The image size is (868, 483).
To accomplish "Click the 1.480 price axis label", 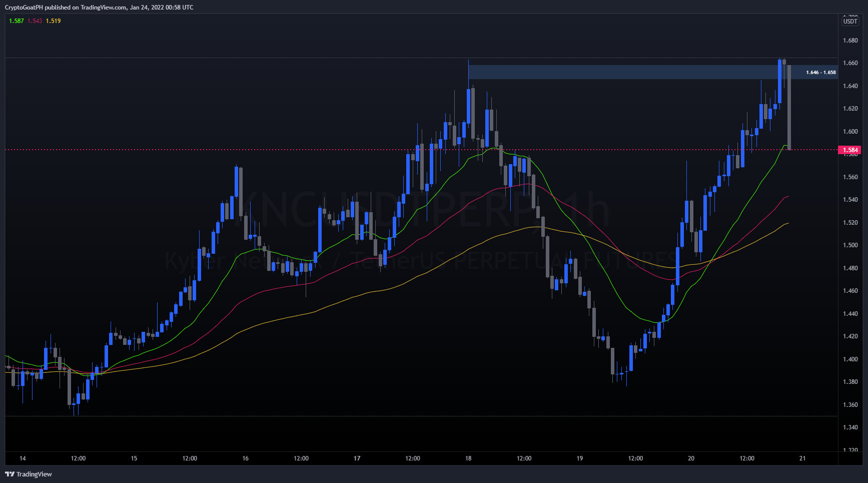I will (850, 268).
